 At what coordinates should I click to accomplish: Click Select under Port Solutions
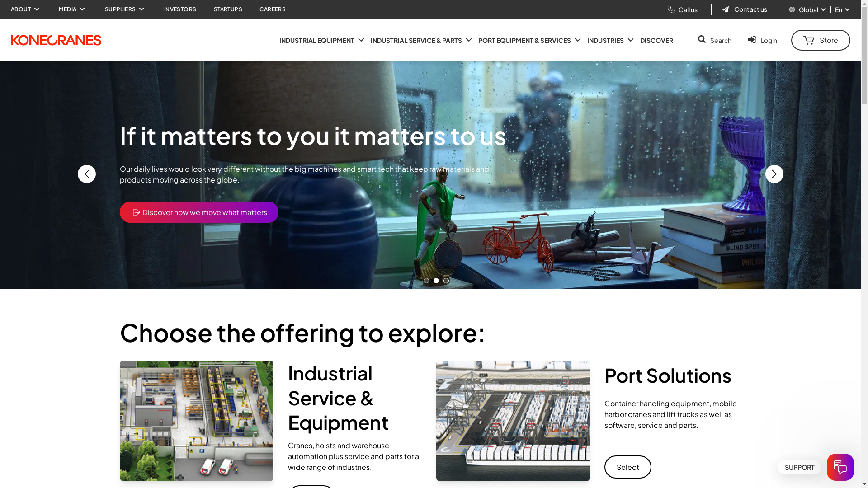tap(627, 467)
